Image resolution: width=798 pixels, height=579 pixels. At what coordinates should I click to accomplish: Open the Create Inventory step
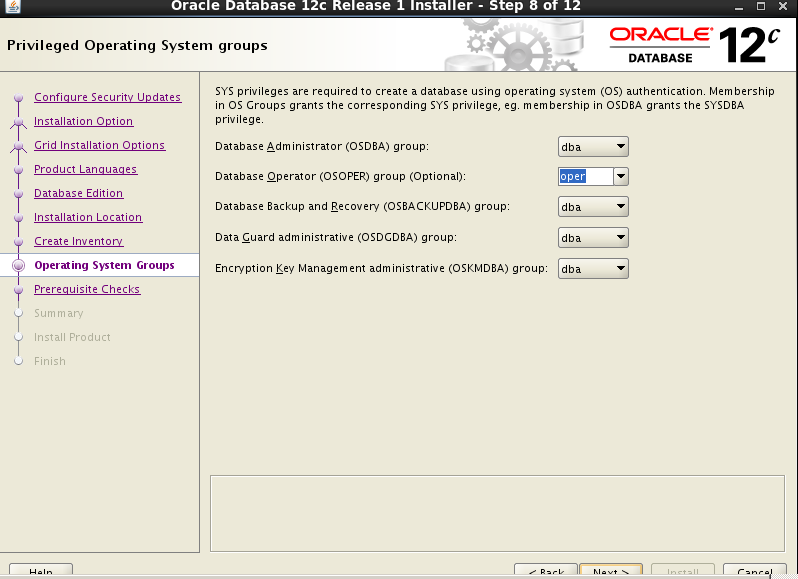[x=78, y=241]
